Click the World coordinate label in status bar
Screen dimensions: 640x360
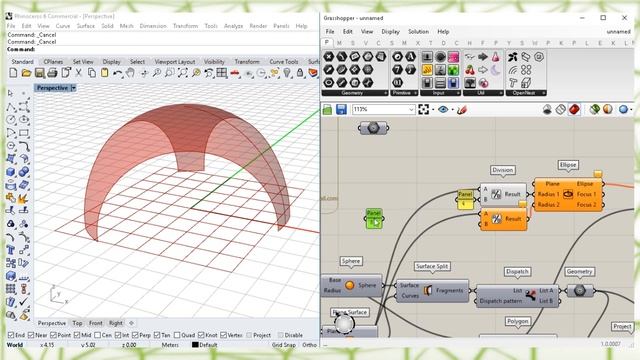(x=15, y=345)
